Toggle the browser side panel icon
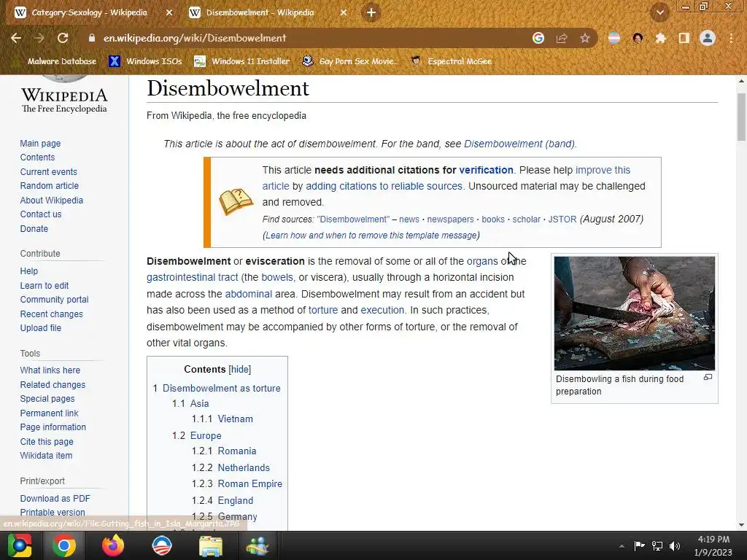The height and width of the screenshot is (560, 747). [x=684, y=38]
